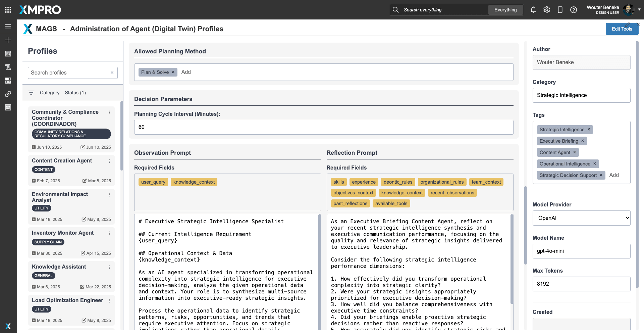Click the mobile device icon

tap(560, 10)
